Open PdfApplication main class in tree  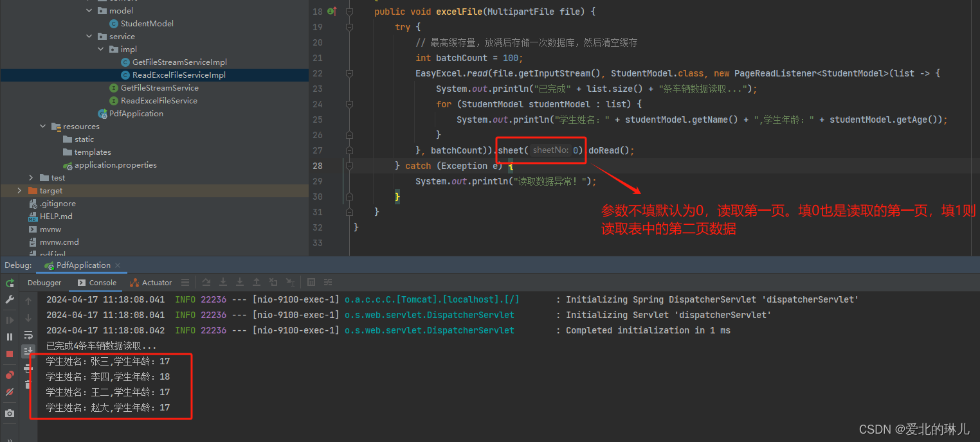point(136,114)
